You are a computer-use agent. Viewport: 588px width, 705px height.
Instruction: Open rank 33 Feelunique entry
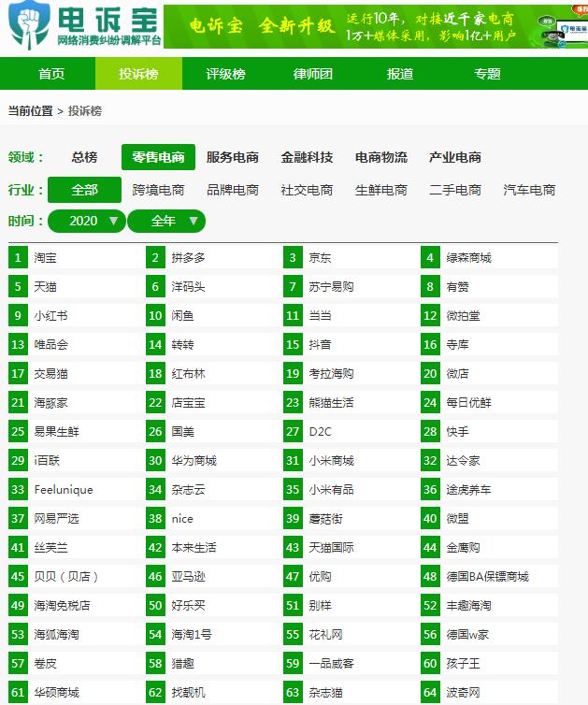75,490
